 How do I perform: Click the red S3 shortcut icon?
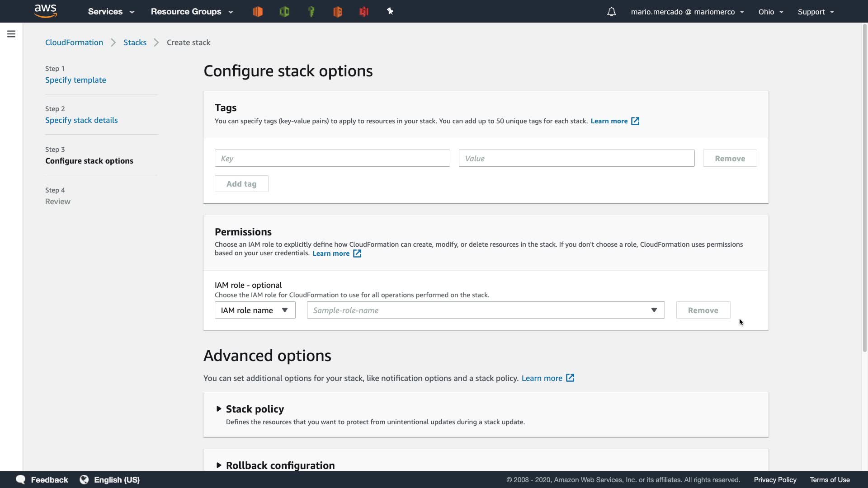point(364,12)
